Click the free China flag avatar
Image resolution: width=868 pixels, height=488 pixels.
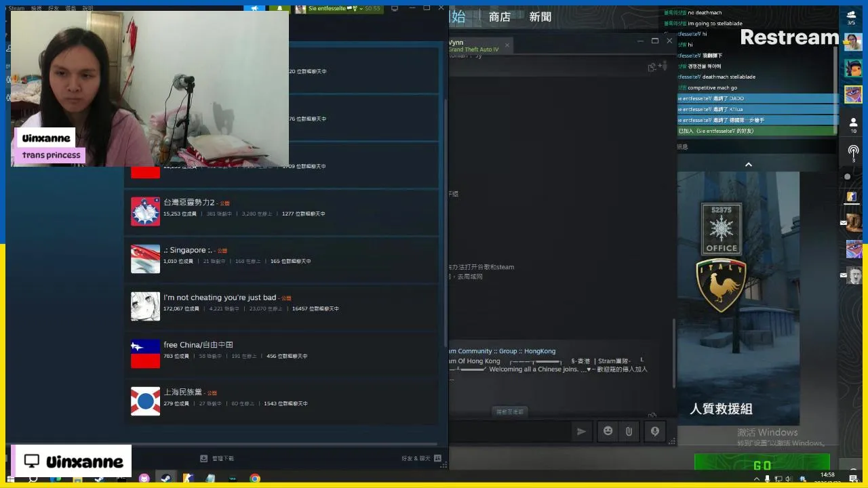tap(145, 354)
